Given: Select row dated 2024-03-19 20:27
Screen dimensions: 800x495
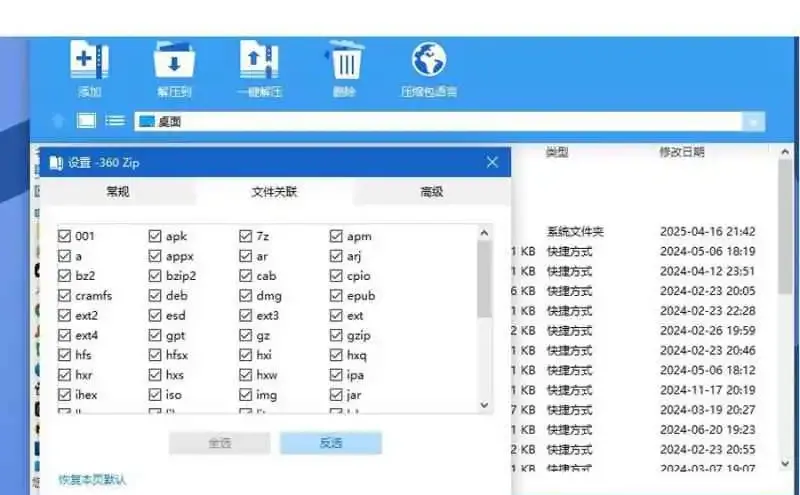Looking at the screenshot, I should (644, 410).
